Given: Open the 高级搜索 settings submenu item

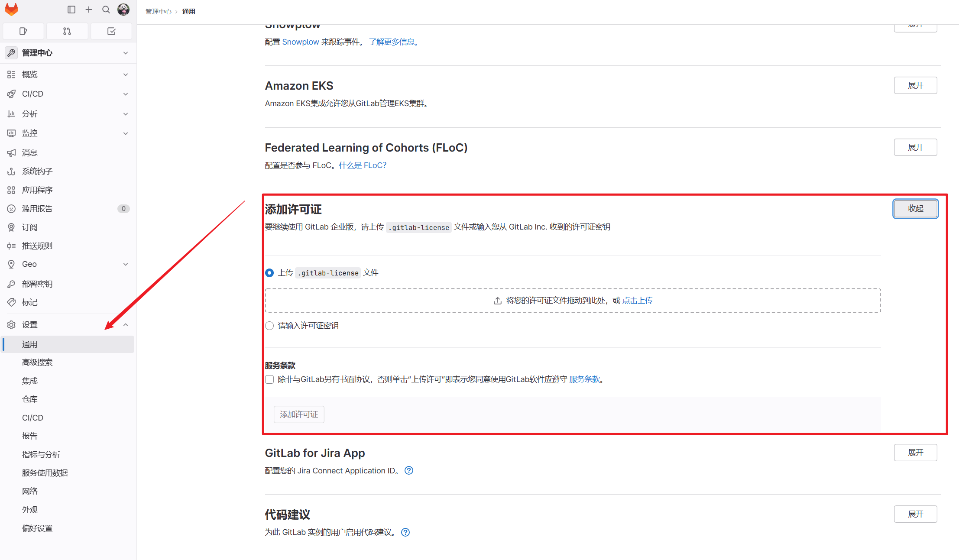Looking at the screenshot, I should (68, 363).
